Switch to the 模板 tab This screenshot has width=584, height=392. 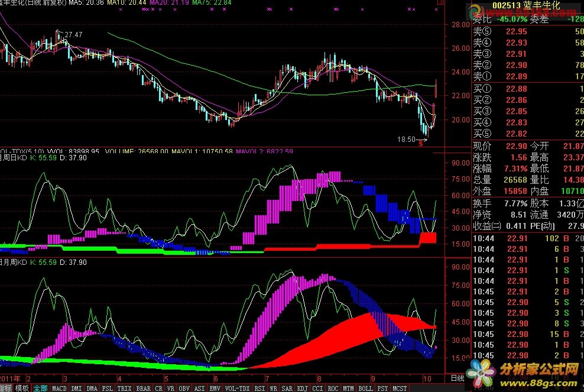point(22,388)
